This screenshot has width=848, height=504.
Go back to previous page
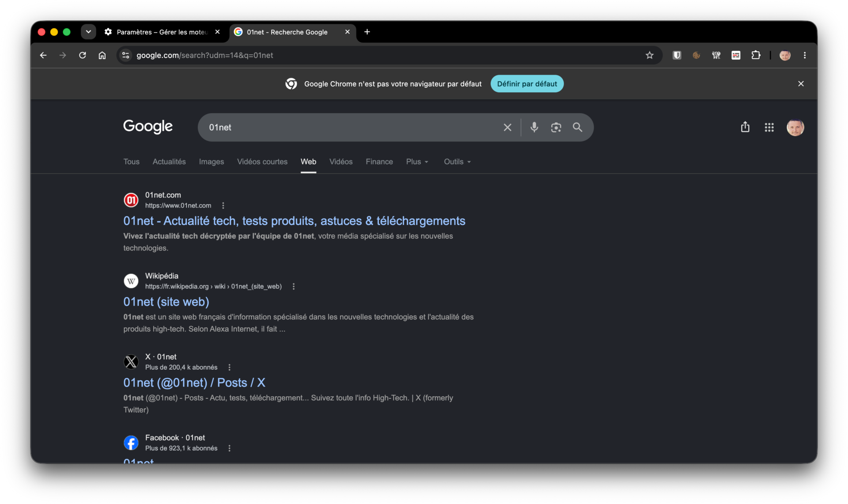pos(43,55)
